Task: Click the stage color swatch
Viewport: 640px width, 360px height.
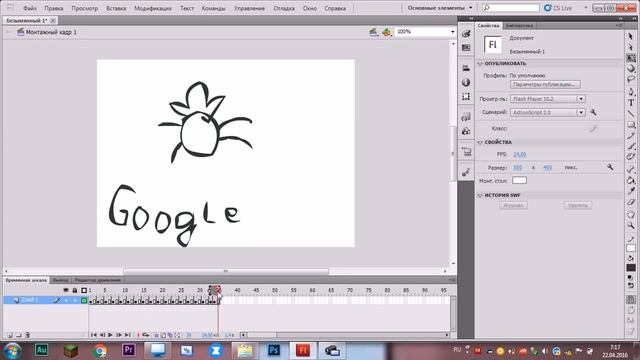Action: click(519, 180)
